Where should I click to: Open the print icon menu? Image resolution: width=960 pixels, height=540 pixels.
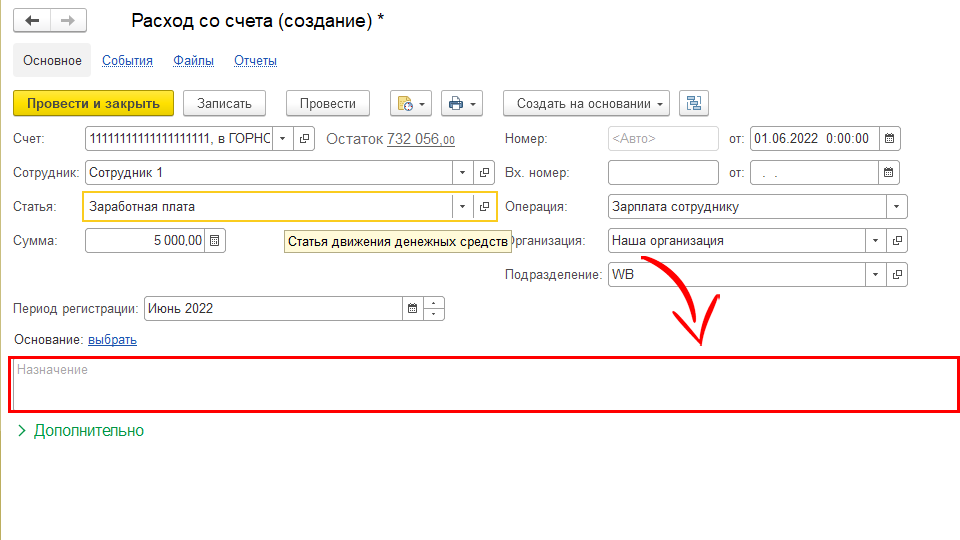[461, 103]
